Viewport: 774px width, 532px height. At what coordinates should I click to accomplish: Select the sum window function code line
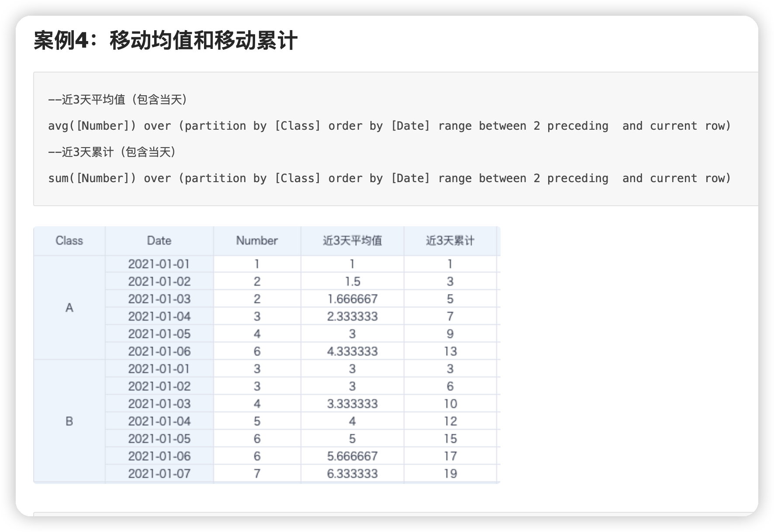coord(389,178)
